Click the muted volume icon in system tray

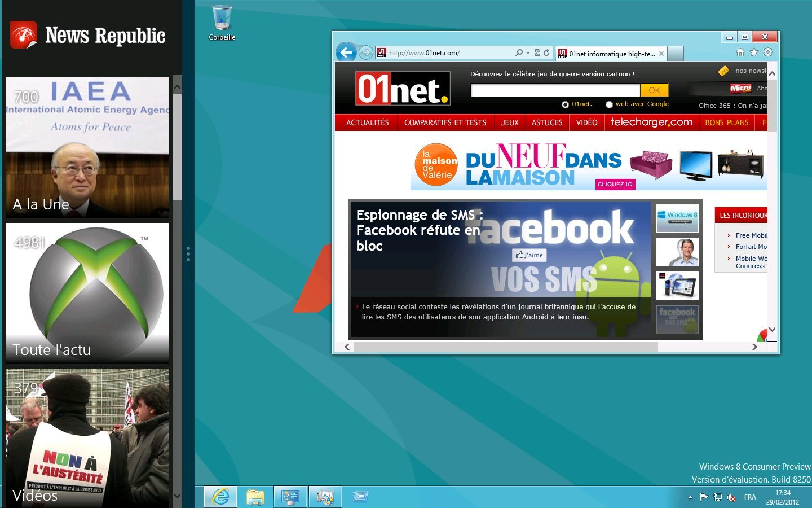click(731, 497)
